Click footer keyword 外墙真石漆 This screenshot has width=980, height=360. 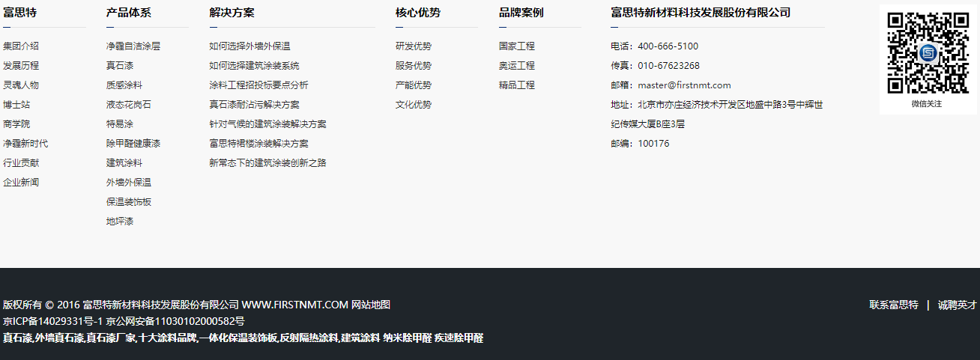(x=60, y=338)
